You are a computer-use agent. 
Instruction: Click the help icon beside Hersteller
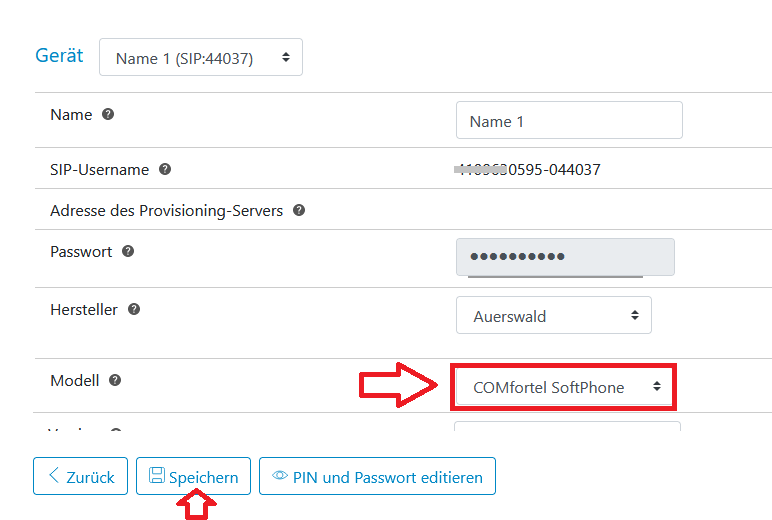pyautogui.click(x=134, y=309)
